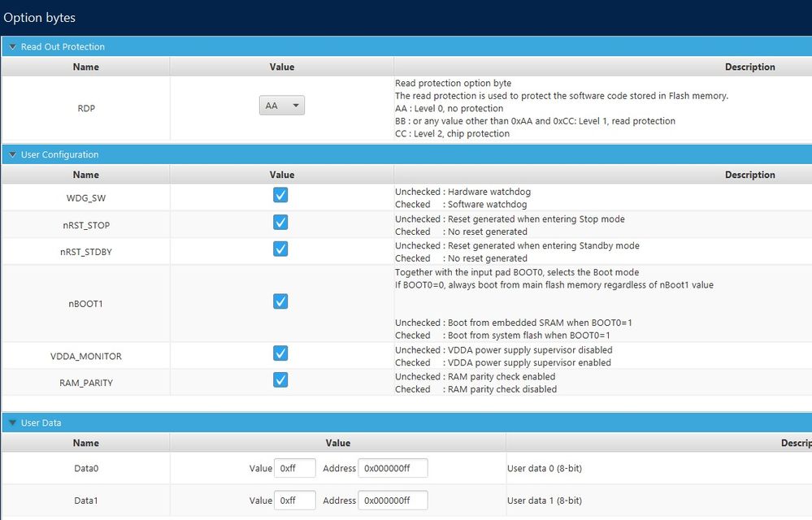Collapse the User Data section
This screenshot has width=812, height=520.
pos(12,422)
